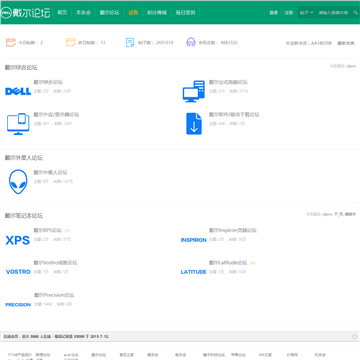
Task: Open the driver download file icon
Action: pyautogui.click(x=194, y=124)
